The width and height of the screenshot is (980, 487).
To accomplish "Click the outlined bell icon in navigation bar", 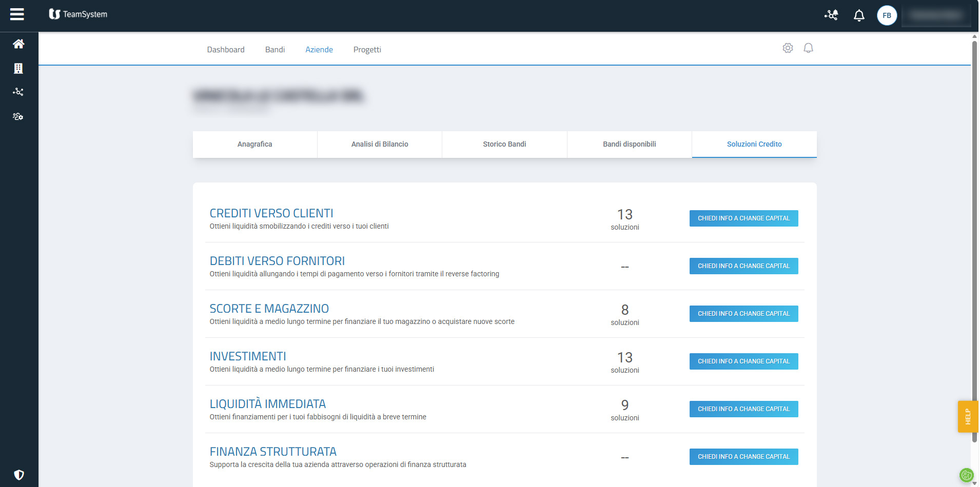I will coord(808,48).
